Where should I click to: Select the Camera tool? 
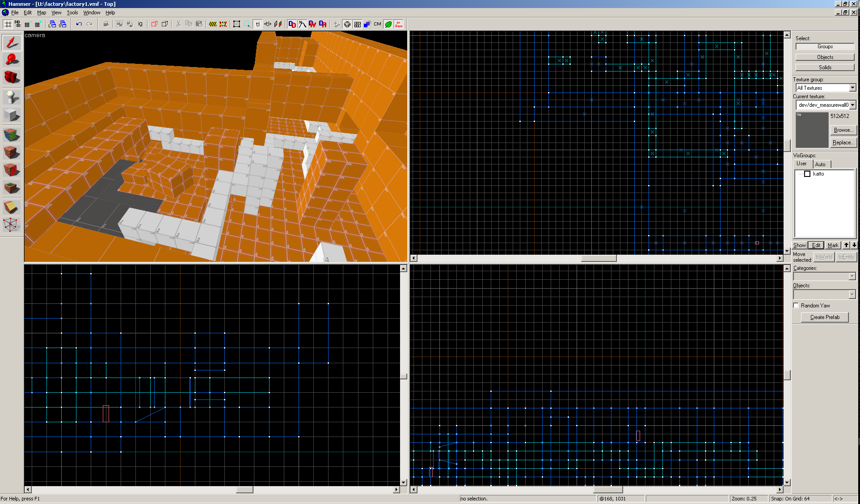pos(12,77)
